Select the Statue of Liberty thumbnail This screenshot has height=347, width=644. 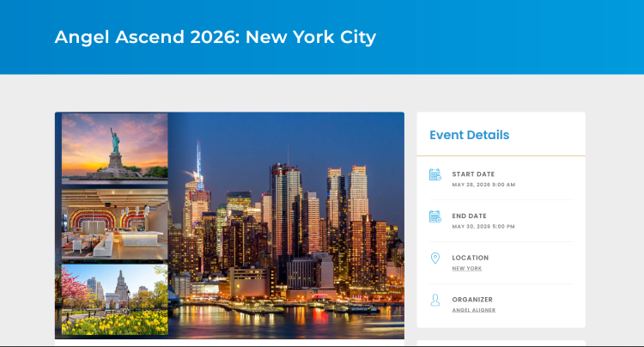point(114,149)
